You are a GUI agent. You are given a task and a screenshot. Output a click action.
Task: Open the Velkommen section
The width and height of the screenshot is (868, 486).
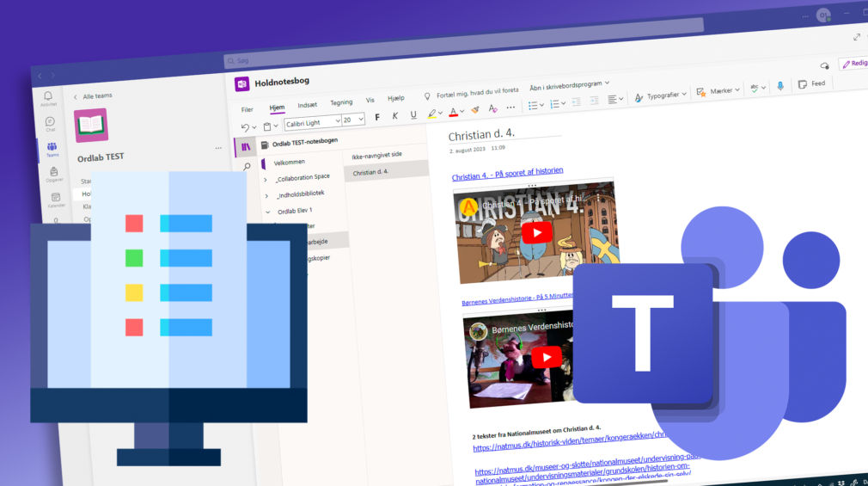(x=289, y=163)
